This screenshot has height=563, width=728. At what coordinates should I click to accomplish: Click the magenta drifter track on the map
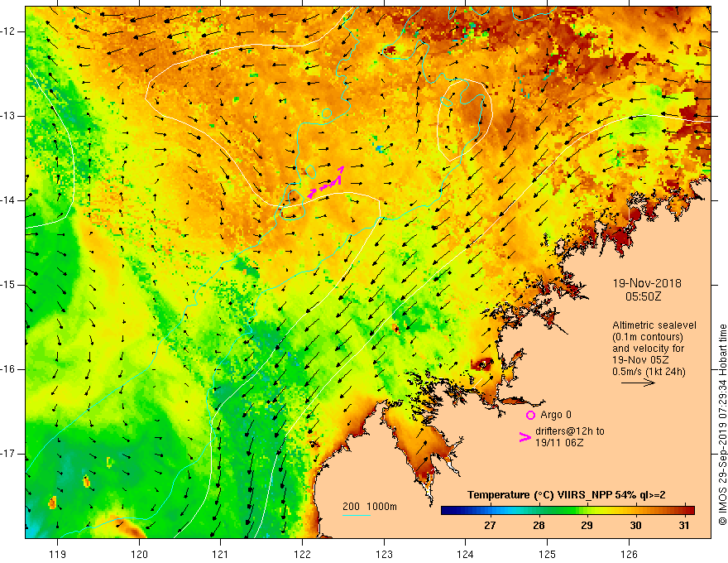tap(326, 182)
